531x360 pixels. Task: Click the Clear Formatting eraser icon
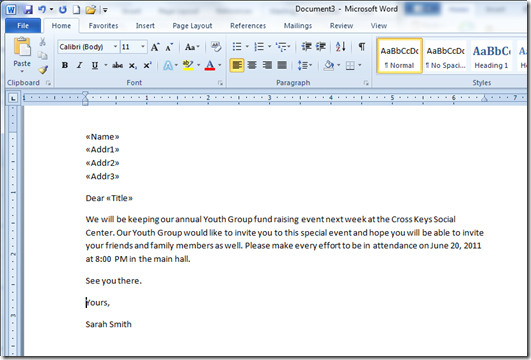coord(216,46)
